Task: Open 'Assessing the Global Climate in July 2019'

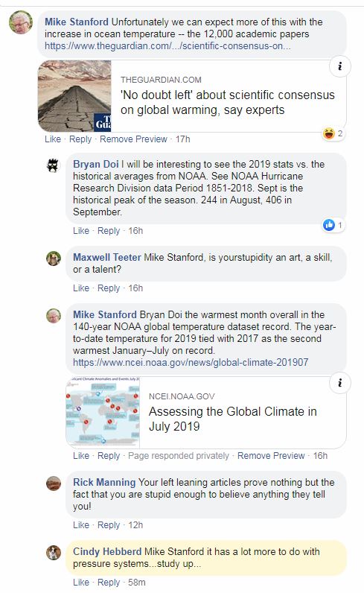Action: [x=233, y=419]
